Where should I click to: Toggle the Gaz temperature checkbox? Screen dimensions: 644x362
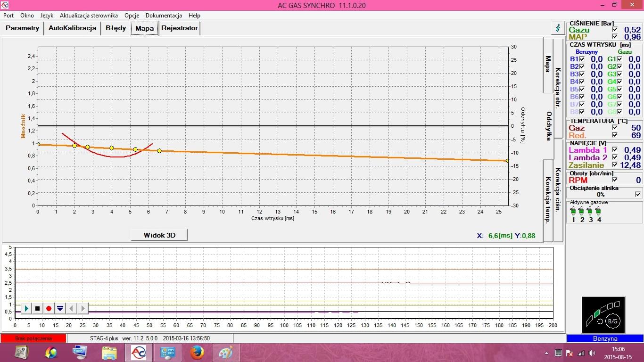tap(614, 128)
